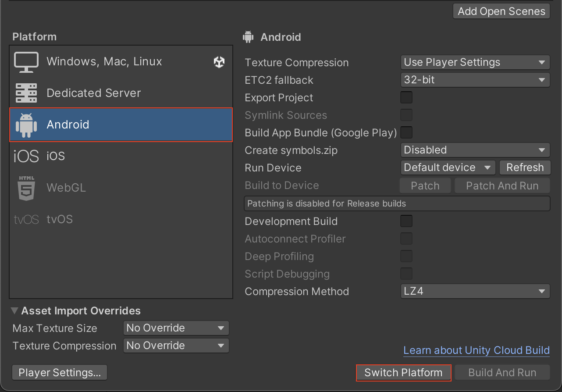This screenshot has width=562, height=392.
Task: Open the Max Texture Size override dropdown
Action: tap(176, 328)
